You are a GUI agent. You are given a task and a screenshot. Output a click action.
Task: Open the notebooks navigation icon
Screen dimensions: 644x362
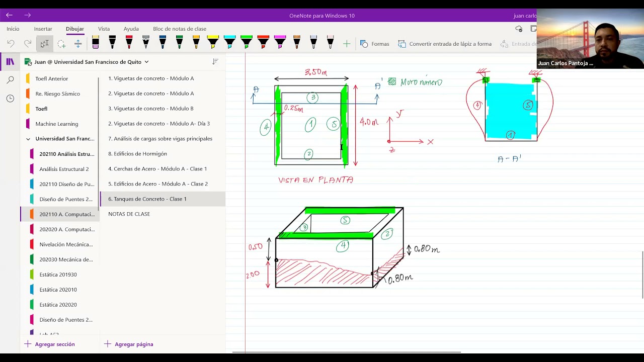point(10,62)
